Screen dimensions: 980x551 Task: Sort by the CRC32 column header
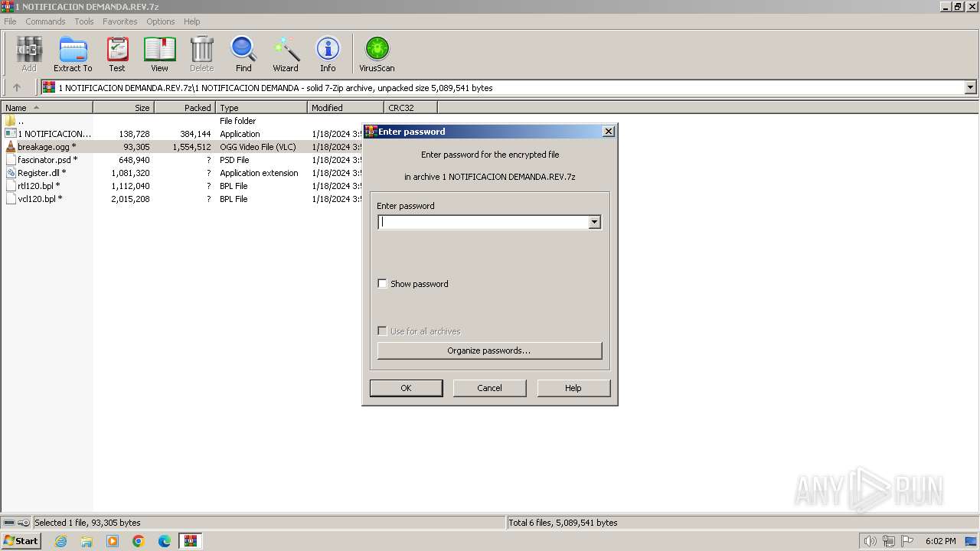tap(411, 108)
